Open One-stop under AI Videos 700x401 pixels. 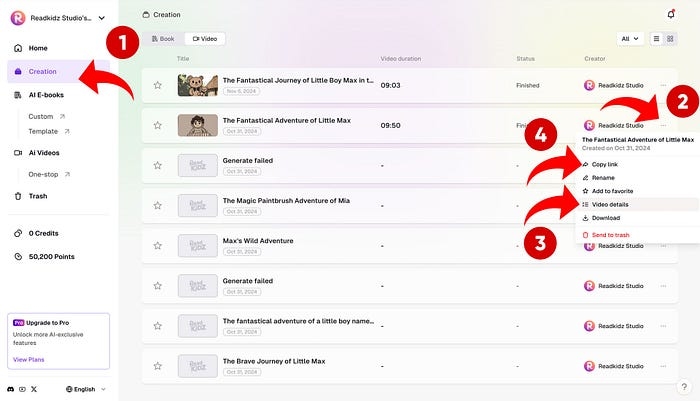pyautogui.click(x=44, y=174)
